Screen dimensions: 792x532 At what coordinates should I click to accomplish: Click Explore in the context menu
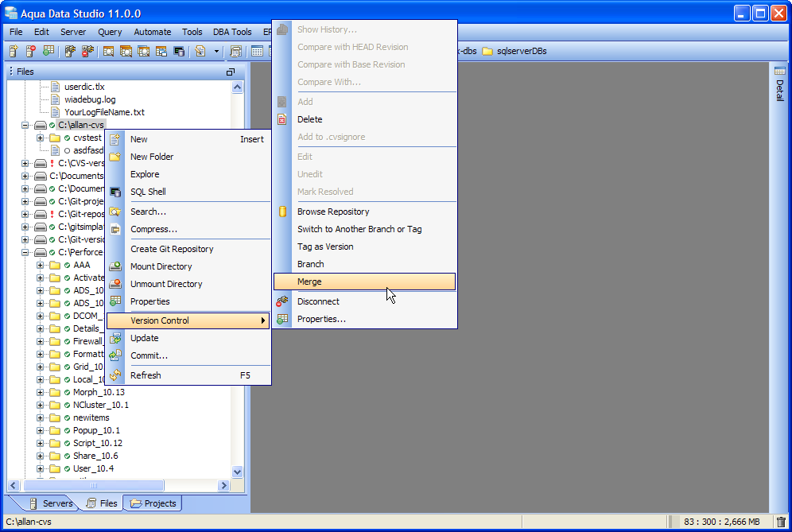pyautogui.click(x=188, y=174)
